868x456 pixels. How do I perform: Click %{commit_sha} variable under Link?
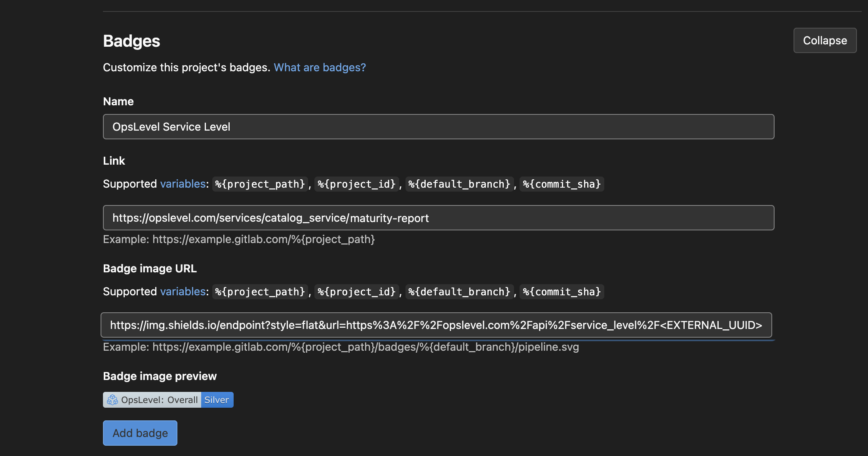point(562,184)
